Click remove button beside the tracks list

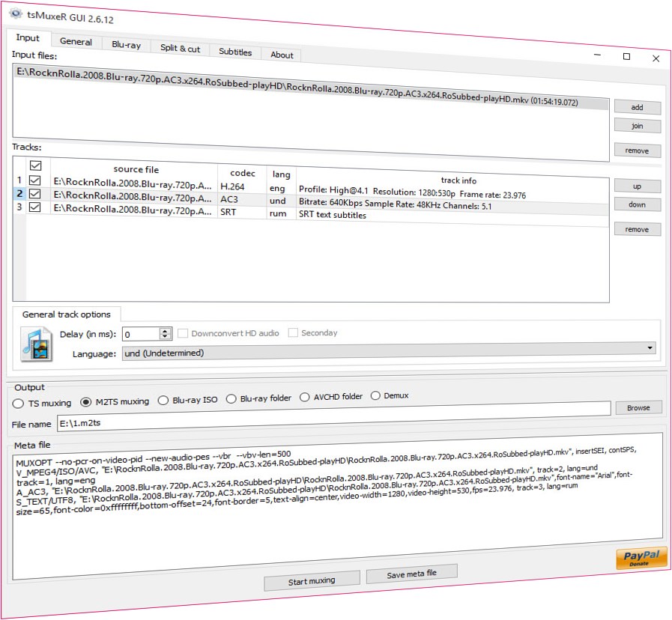[638, 229]
